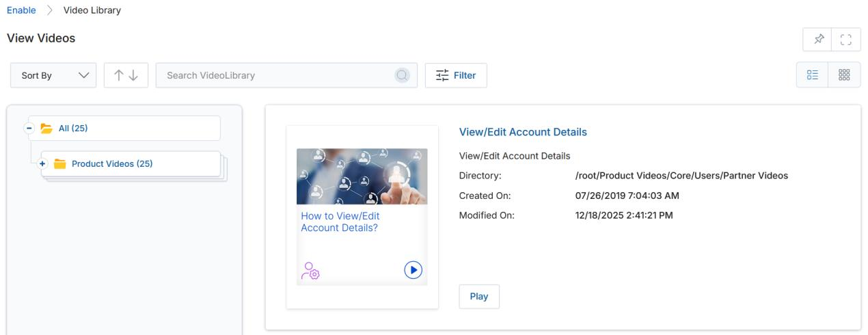This screenshot has height=335, width=868.
Task: Focus the Search VideoLibrary field
Action: click(286, 76)
